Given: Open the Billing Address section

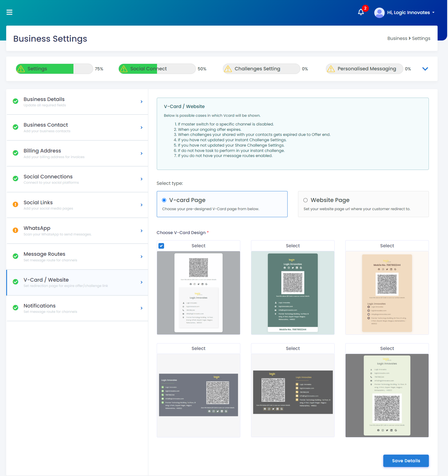Looking at the screenshot, I should pos(77,154).
